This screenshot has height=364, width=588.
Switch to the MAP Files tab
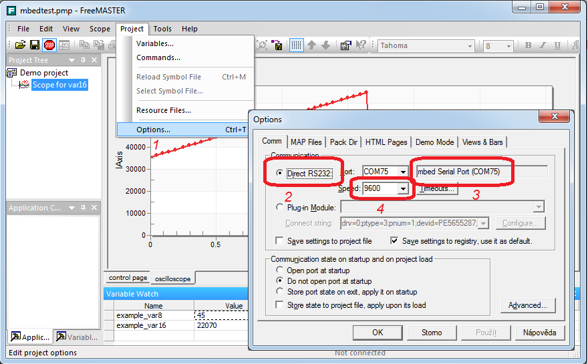pos(306,142)
